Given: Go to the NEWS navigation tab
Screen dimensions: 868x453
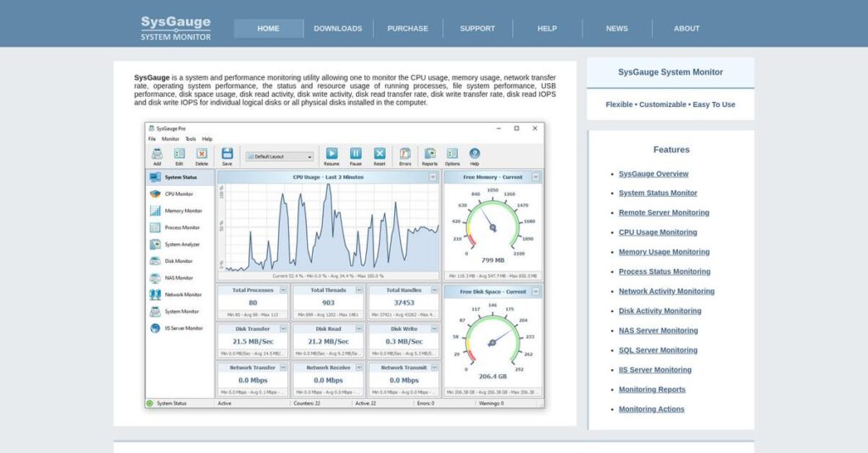Looking at the screenshot, I should [x=617, y=28].
